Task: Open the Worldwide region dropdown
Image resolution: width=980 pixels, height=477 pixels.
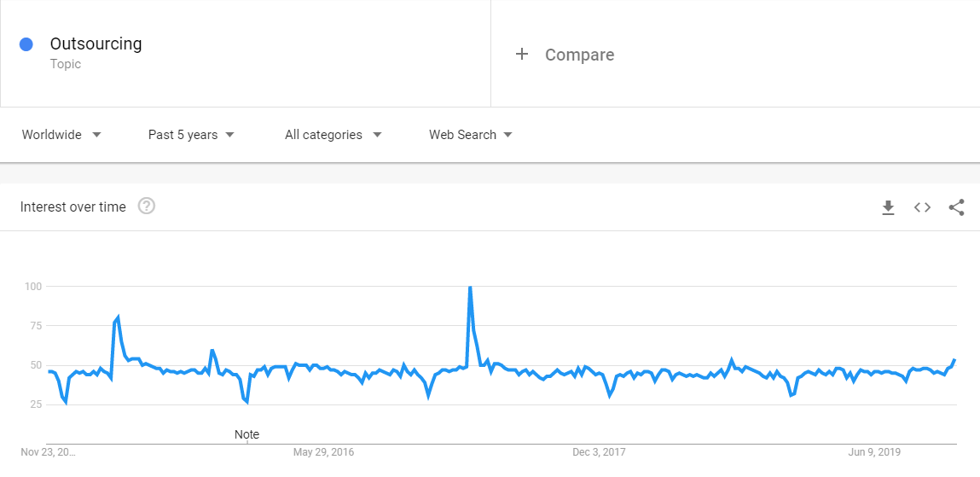Action: 61,135
